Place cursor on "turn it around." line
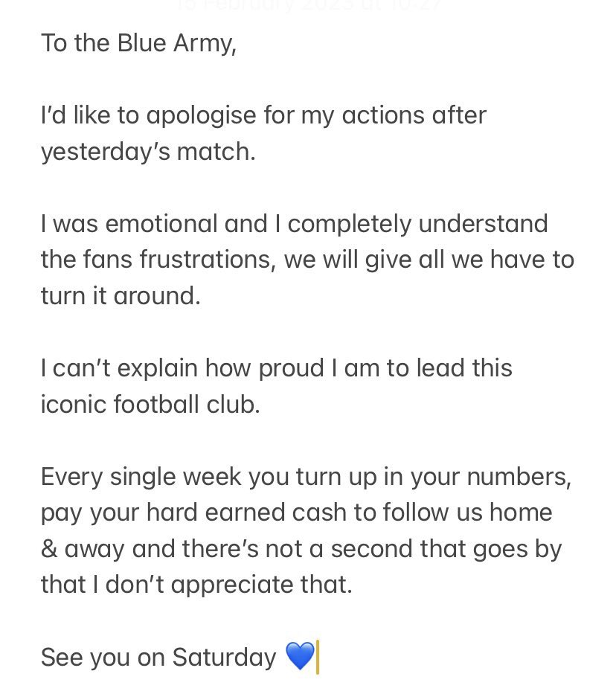 pyautogui.click(x=121, y=296)
